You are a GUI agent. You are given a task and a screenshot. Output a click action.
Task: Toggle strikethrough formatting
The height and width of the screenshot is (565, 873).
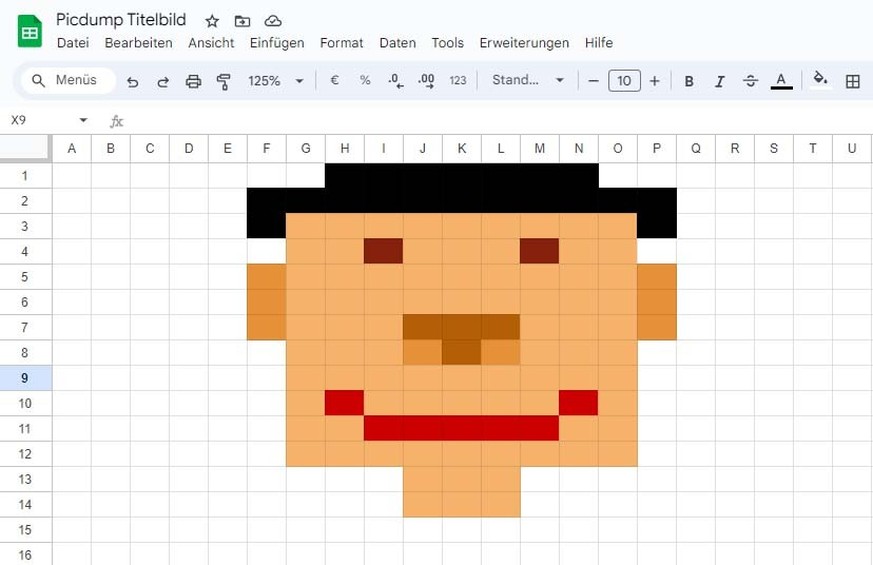751,81
